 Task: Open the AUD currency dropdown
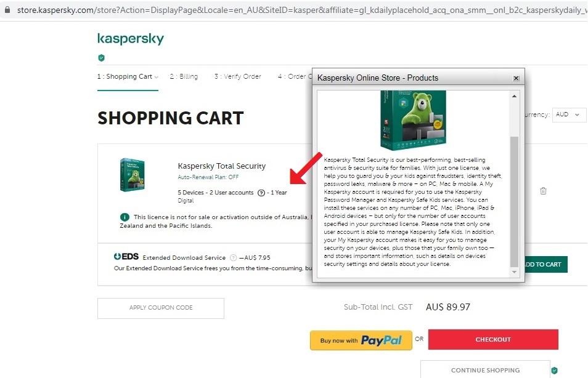pos(569,115)
